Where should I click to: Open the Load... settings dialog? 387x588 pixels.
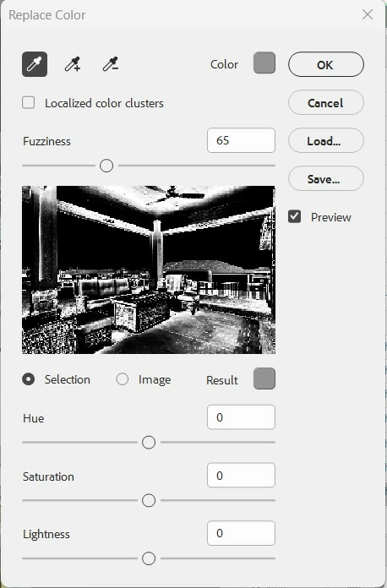326,140
